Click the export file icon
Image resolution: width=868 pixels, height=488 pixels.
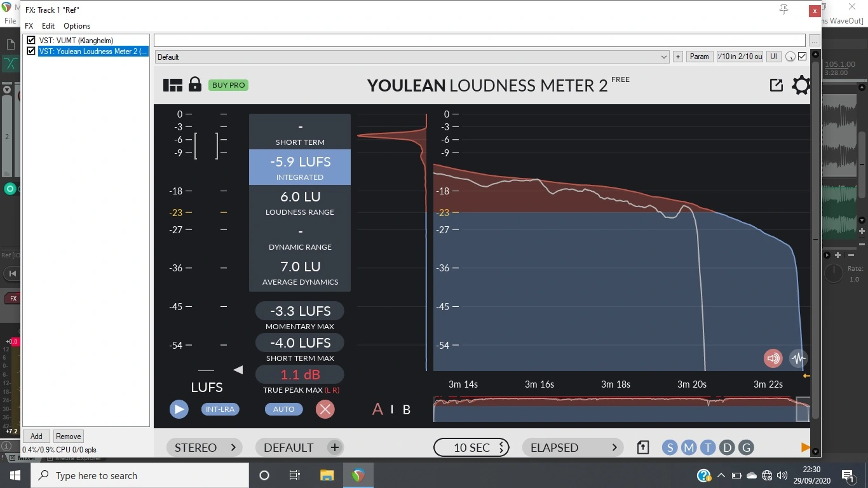click(642, 448)
